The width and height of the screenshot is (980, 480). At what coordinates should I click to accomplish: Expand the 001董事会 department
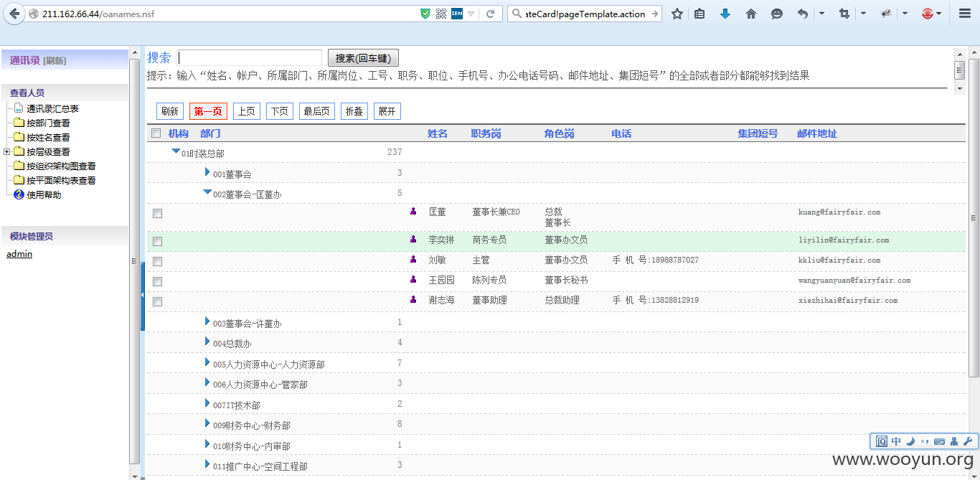[x=207, y=172]
